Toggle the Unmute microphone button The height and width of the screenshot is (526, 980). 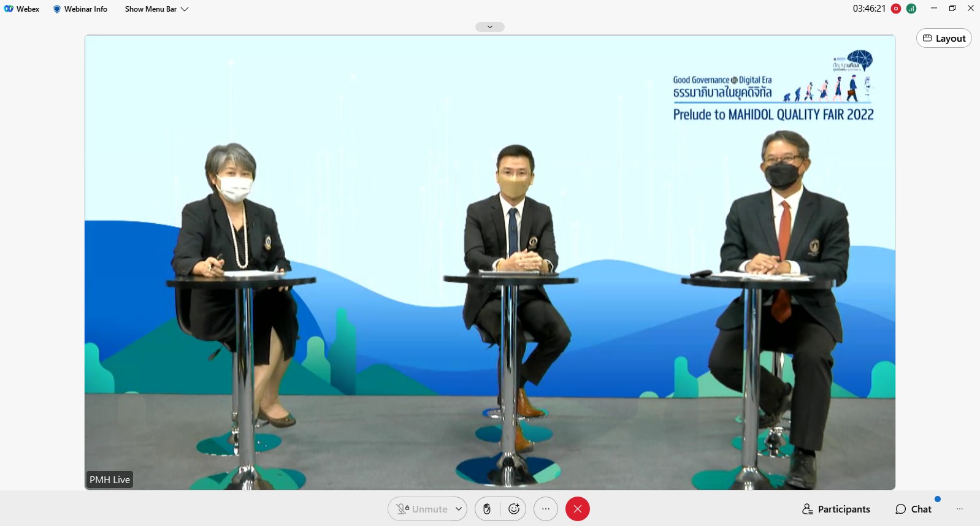(x=422, y=509)
